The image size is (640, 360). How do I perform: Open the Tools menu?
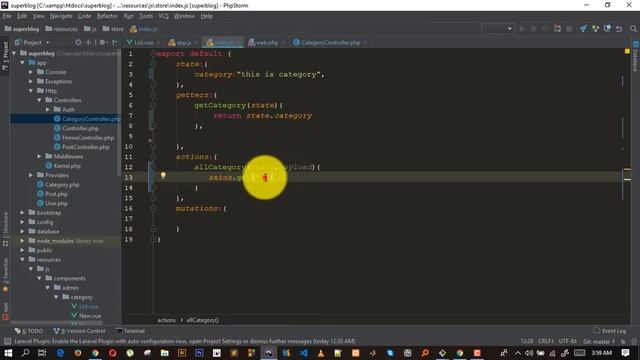pos(146,16)
